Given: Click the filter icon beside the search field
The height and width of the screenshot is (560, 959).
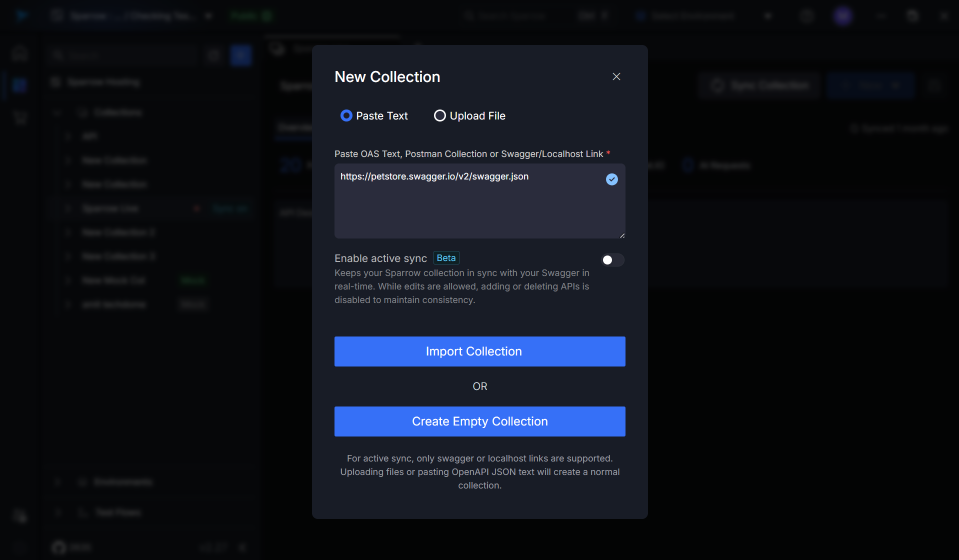Looking at the screenshot, I should click(x=213, y=55).
